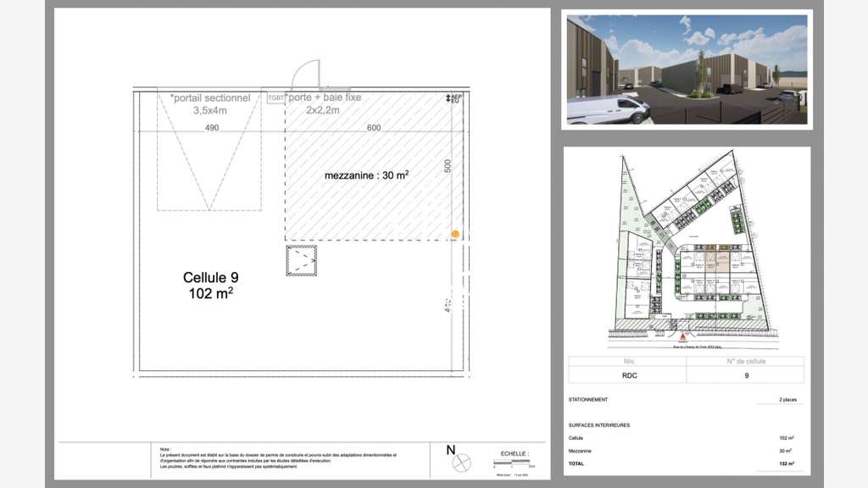Click the door swing arc above the plan
Image resolution: width=868 pixels, height=488 pixels.
tap(305, 75)
